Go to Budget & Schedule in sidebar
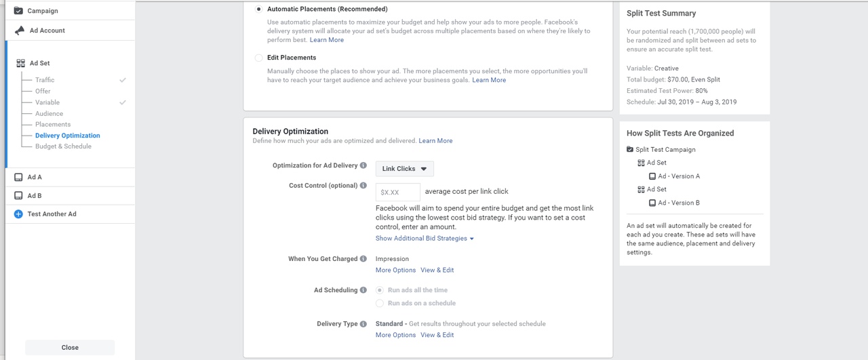This screenshot has height=360, width=868. pos(63,146)
